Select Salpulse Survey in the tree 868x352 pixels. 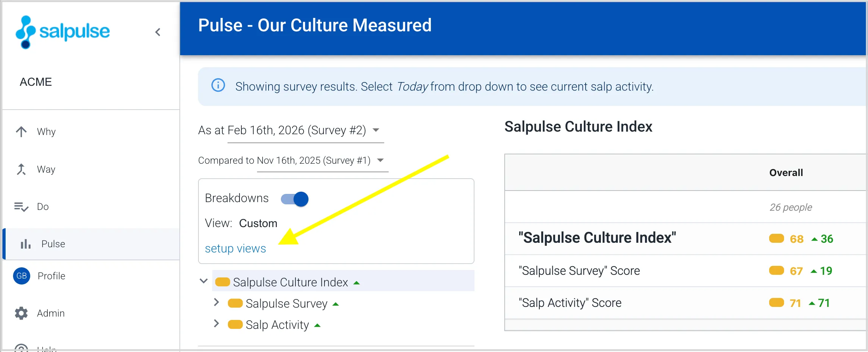[286, 304]
